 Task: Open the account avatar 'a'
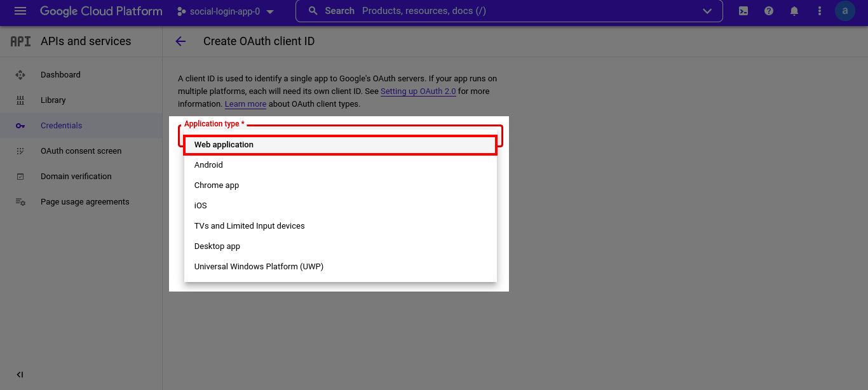click(845, 11)
